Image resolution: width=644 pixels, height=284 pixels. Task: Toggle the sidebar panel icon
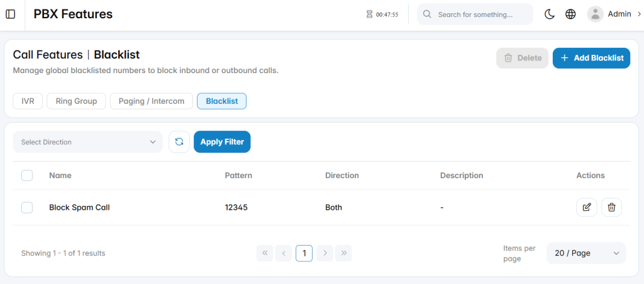point(10,14)
